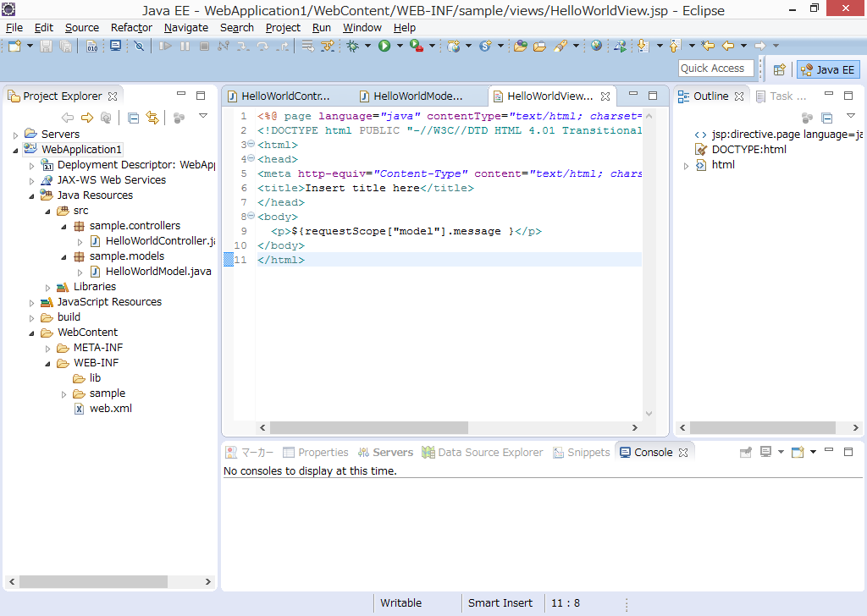Click the Next Annotation icon
The height and width of the screenshot is (616, 867).
(x=643, y=46)
